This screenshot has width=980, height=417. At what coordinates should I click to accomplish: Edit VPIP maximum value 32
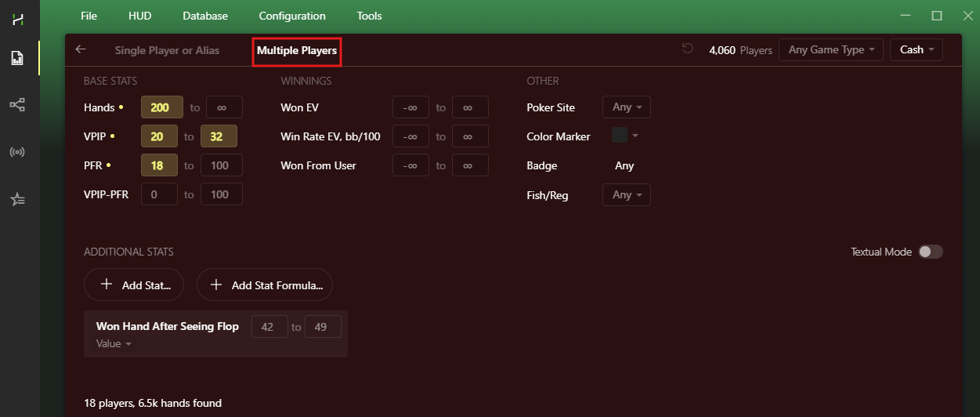click(x=219, y=136)
